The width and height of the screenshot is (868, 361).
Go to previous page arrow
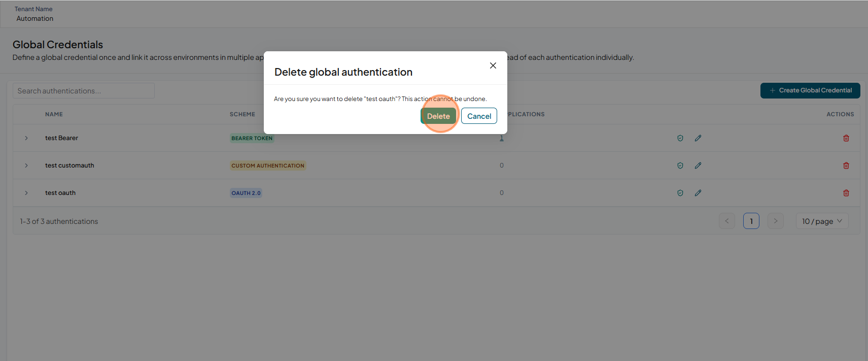[x=727, y=221]
